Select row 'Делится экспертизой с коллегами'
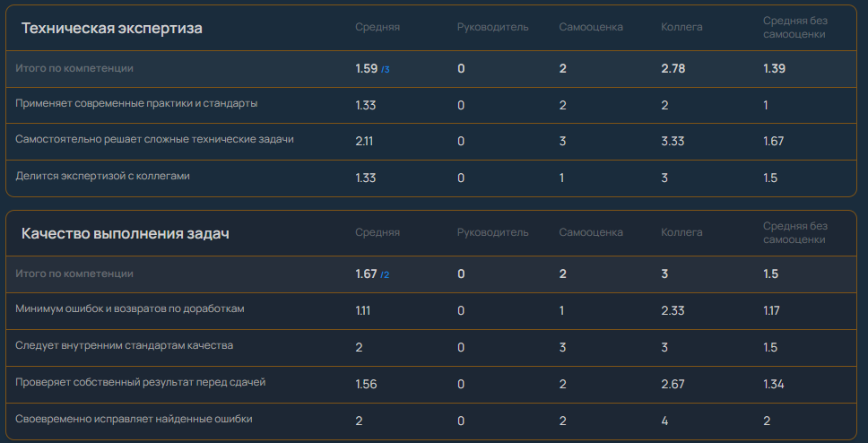The height and width of the screenshot is (443, 868). pyautogui.click(x=103, y=176)
